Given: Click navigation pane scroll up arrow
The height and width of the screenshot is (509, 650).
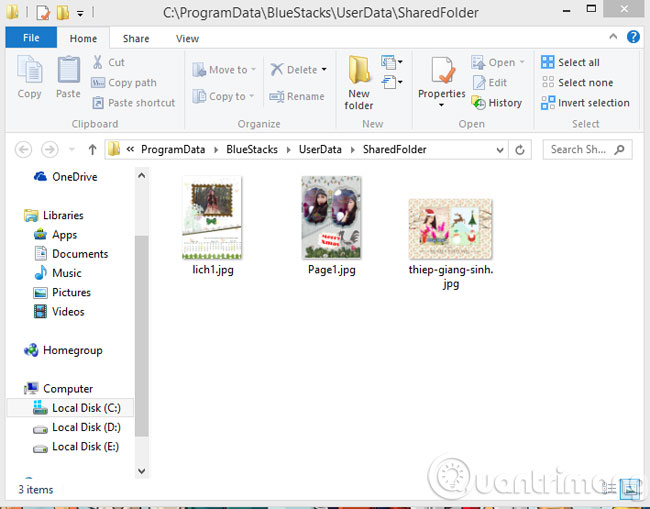Looking at the screenshot, I should coord(141,175).
